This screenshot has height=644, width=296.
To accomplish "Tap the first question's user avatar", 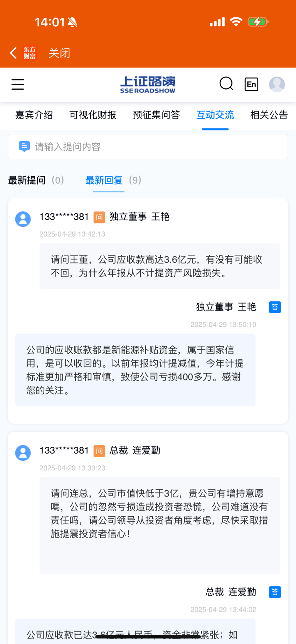I will [x=23, y=219].
